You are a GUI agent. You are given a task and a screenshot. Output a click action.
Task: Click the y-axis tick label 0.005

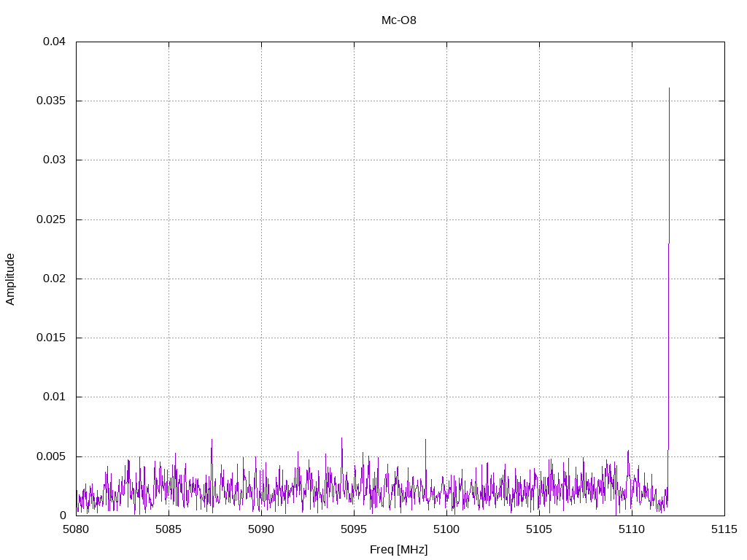point(51,456)
